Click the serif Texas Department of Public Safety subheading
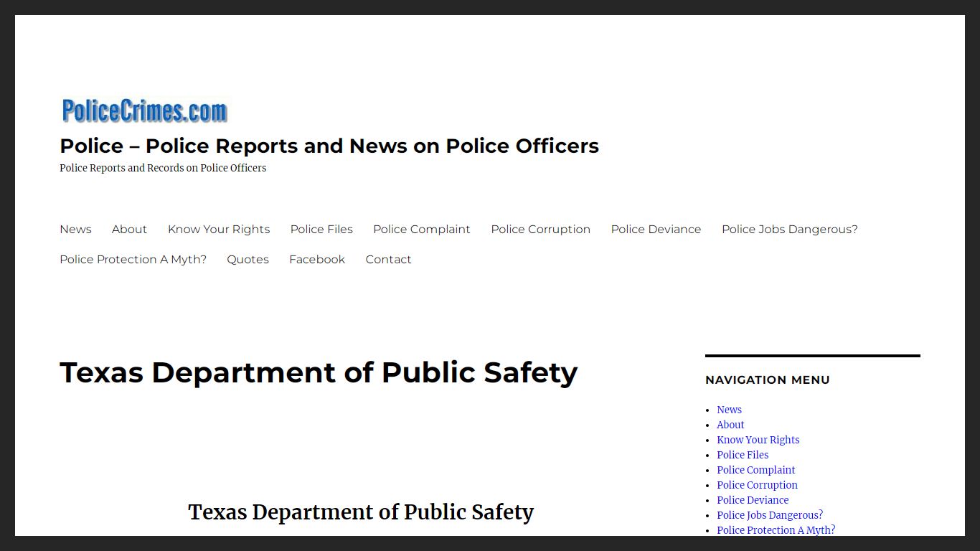 click(361, 512)
